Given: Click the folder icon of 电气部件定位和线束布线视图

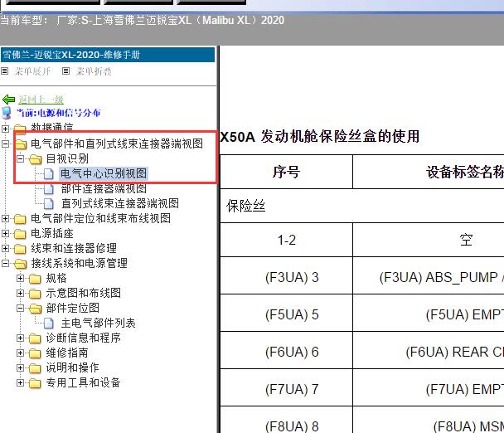Looking at the screenshot, I should click(20, 219).
